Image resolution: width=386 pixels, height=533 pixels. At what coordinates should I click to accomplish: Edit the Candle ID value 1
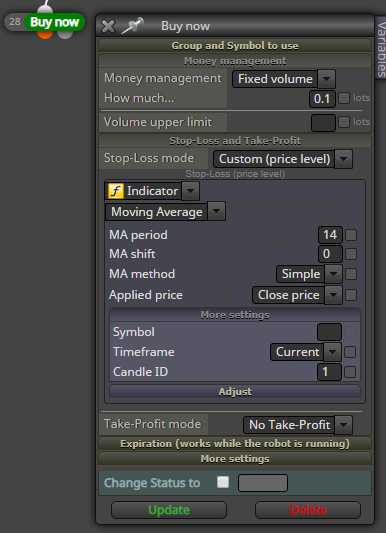pos(329,372)
